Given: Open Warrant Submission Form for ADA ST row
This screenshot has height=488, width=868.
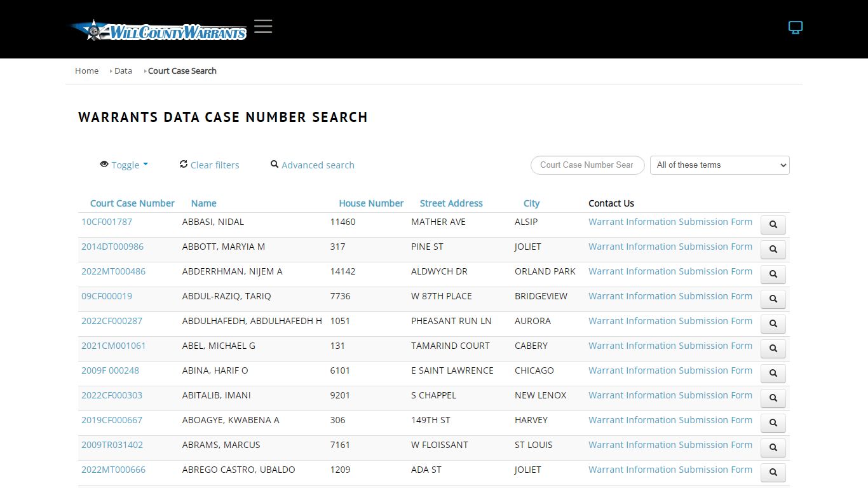Looking at the screenshot, I should (670, 470).
